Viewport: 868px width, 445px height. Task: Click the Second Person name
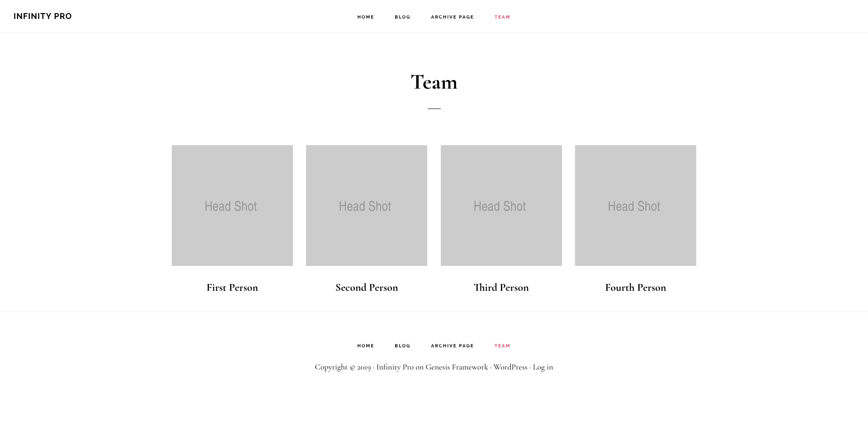point(366,288)
